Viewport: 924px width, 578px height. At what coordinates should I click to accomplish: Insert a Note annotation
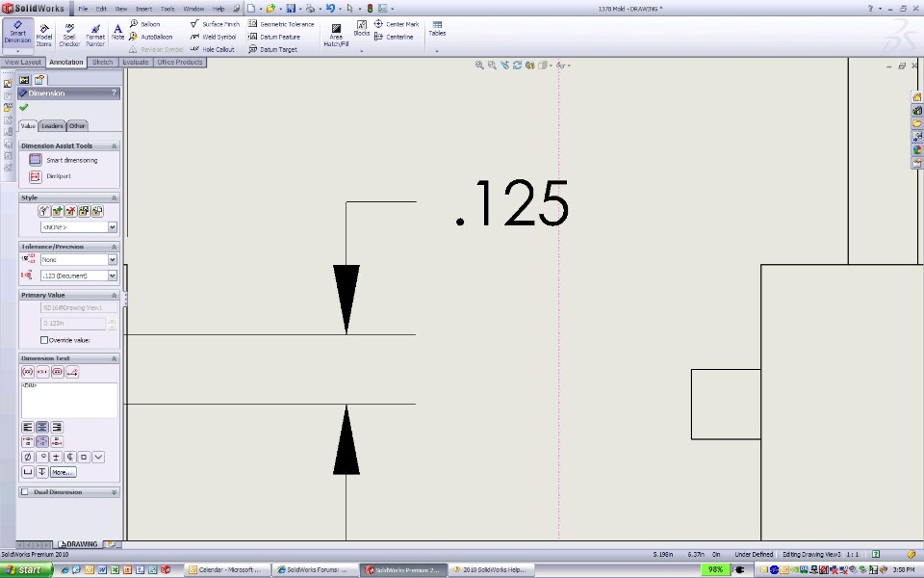(x=117, y=32)
